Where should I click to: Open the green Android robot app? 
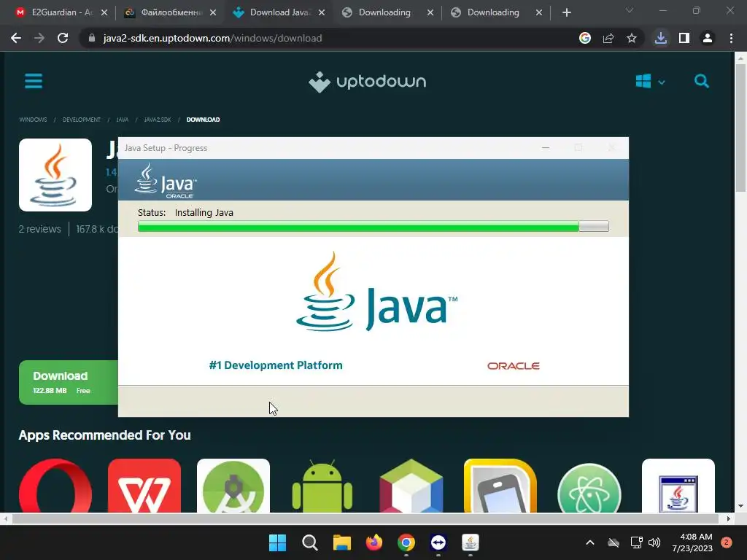(x=322, y=486)
